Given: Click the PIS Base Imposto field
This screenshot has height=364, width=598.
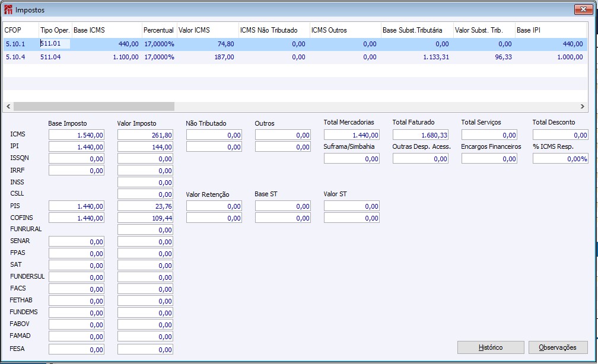Looking at the screenshot, I should (x=77, y=206).
